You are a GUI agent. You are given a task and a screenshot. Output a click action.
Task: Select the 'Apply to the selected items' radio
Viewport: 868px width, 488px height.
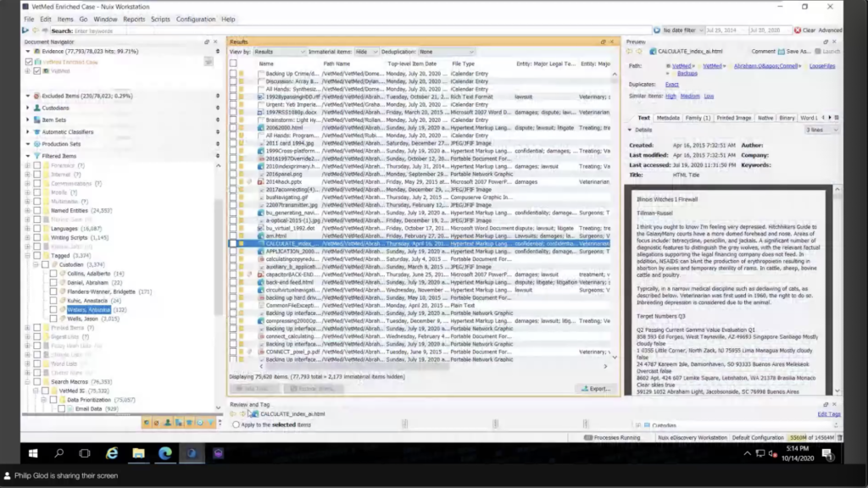point(236,425)
